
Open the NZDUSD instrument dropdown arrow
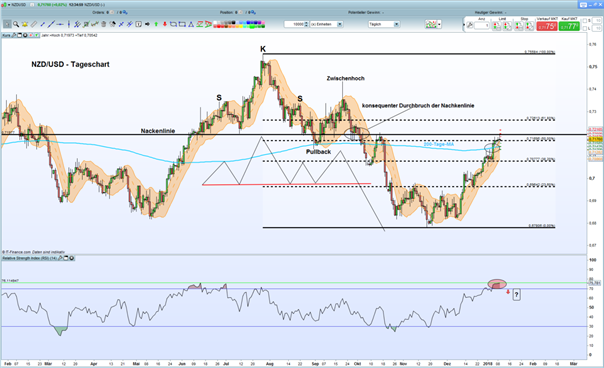[8, 5]
